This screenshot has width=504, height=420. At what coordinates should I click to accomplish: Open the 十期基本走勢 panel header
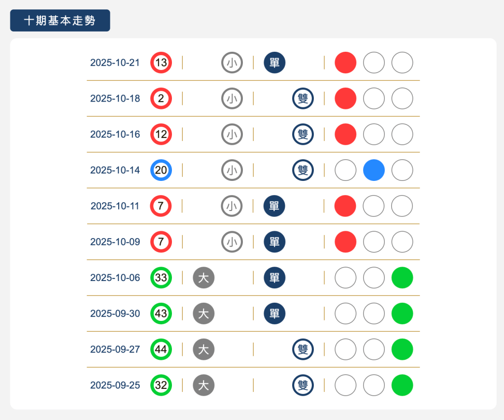[60, 20]
